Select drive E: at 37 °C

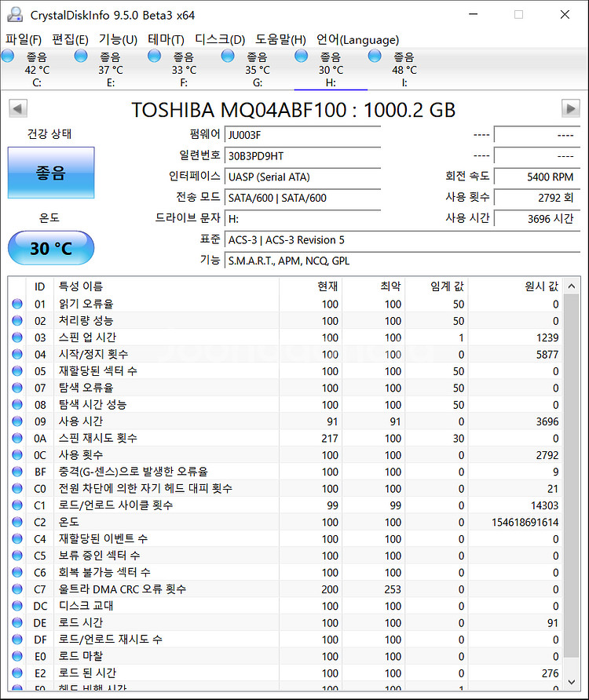[110, 69]
